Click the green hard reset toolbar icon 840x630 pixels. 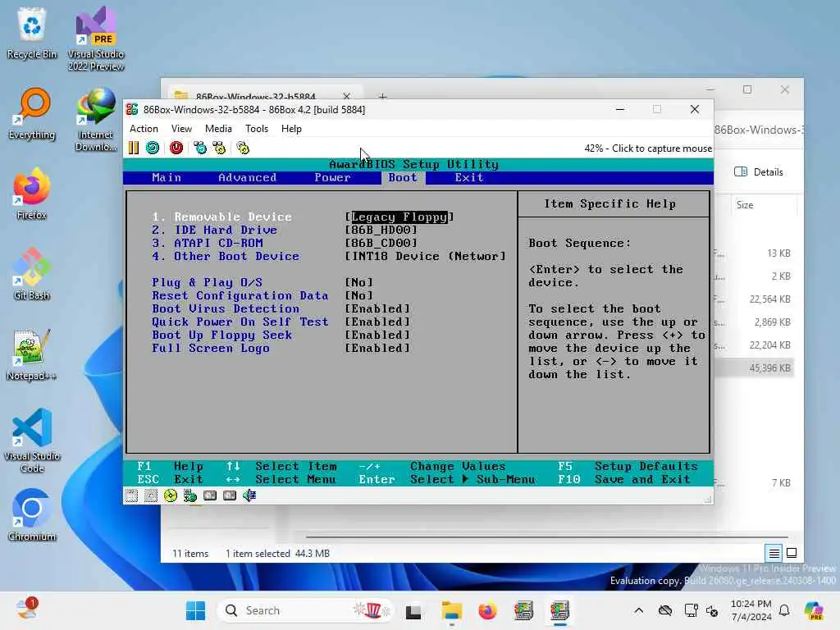153,148
